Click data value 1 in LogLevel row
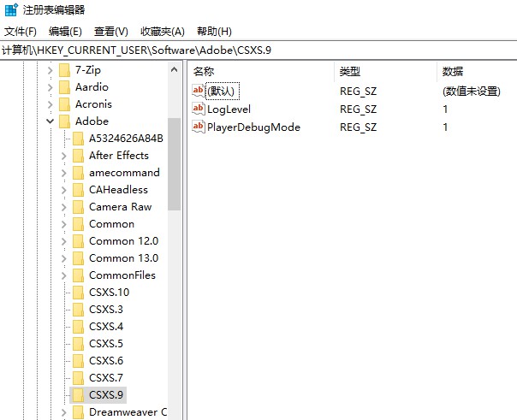This screenshot has height=420, width=517. [445, 109]
